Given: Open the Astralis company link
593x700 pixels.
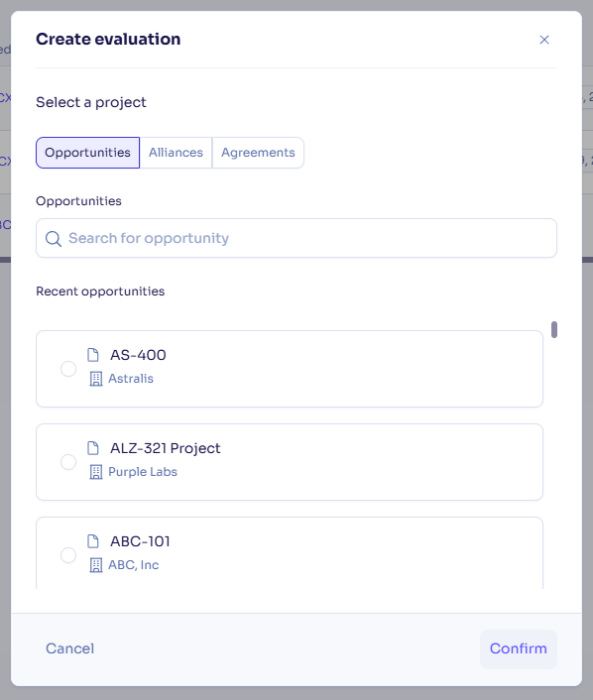Looking at the screenshot, I should tap(131, 379).
